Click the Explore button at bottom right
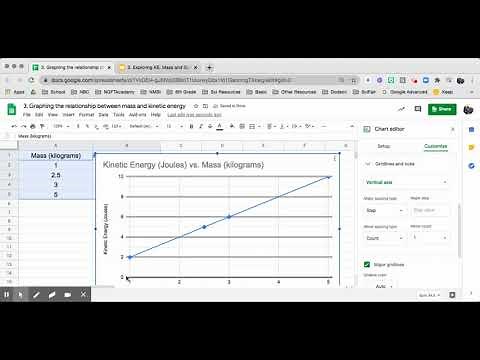480x360 pixels. [x=452, y=295]
